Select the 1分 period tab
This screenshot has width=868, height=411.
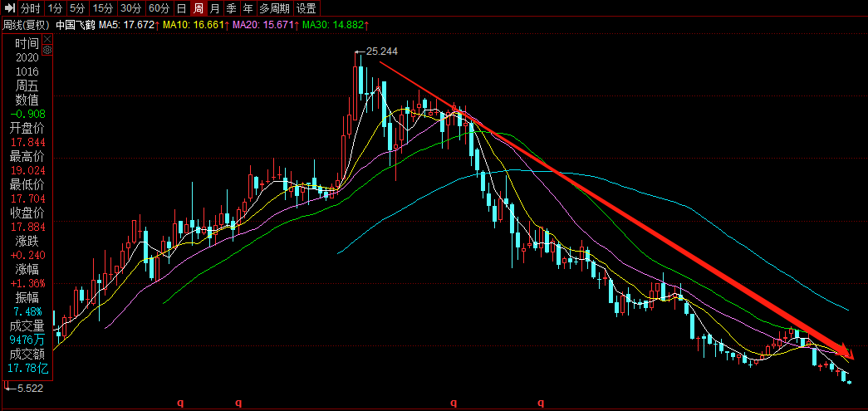point(55,8)
